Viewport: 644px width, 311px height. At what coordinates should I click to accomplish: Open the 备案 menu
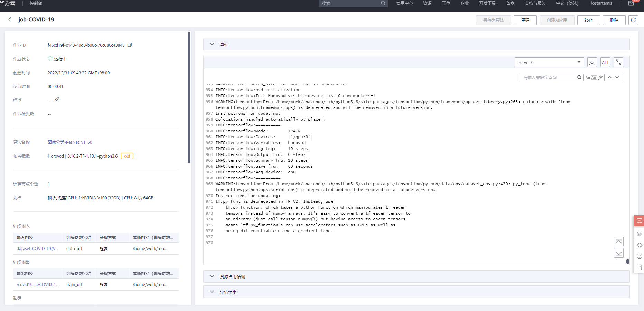510,3
